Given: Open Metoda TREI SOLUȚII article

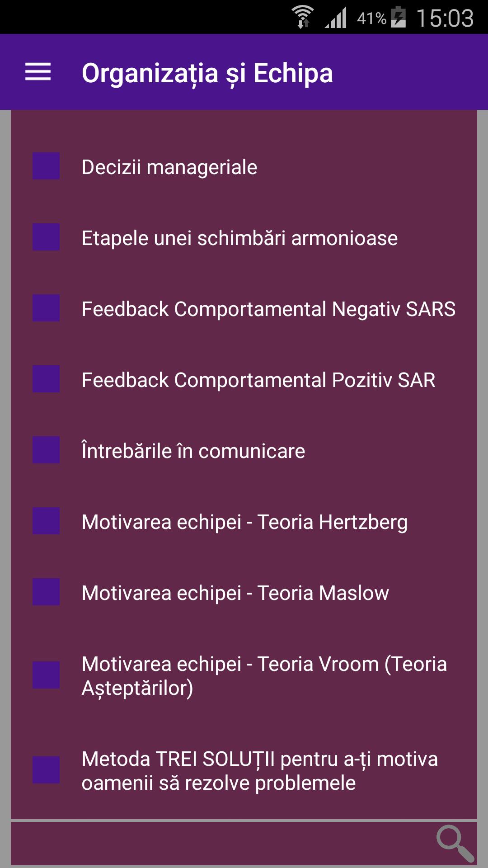Looking at the screenshot, I should coord(259,771).
